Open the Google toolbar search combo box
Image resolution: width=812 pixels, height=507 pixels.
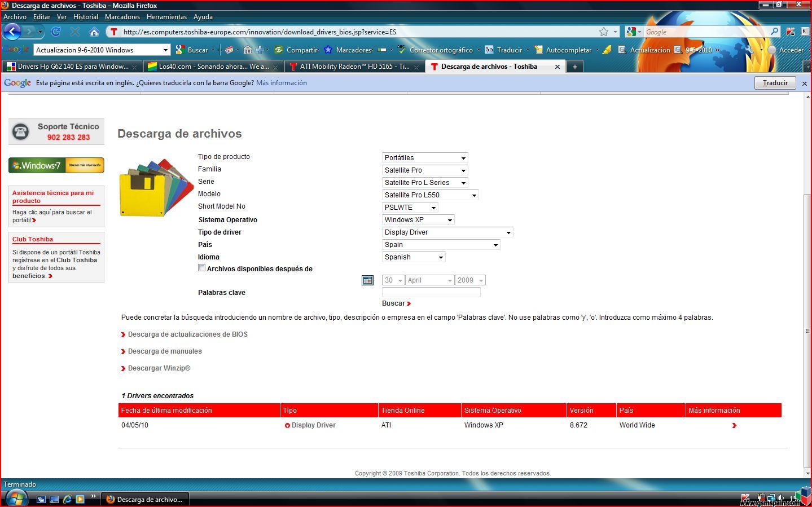[102, 50]
